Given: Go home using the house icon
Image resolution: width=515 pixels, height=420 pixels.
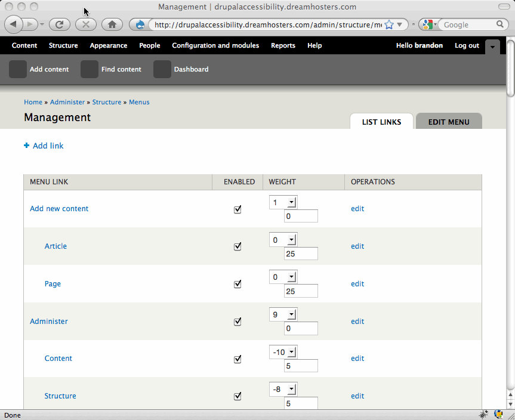Looking at the screenshot, I should point(112,24).
